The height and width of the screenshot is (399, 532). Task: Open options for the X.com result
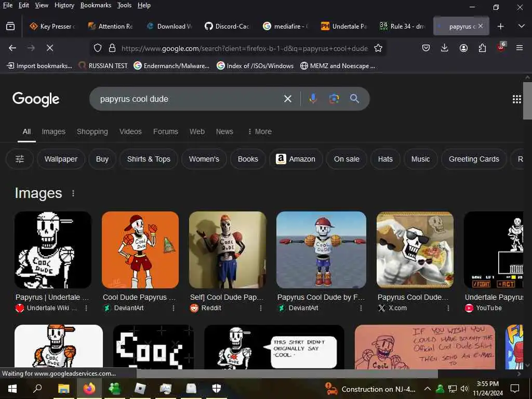click(x=448, y=308)
